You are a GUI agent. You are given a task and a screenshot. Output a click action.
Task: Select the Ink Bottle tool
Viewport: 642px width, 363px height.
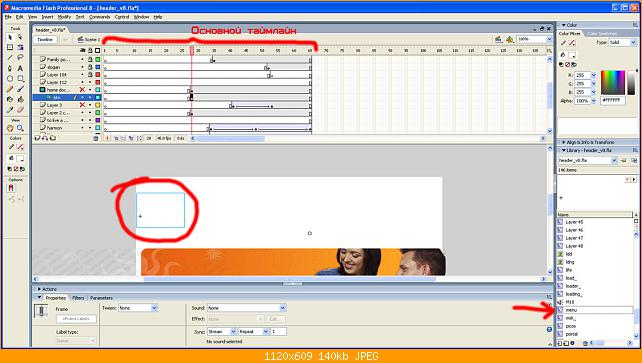(x=10, y=99)
